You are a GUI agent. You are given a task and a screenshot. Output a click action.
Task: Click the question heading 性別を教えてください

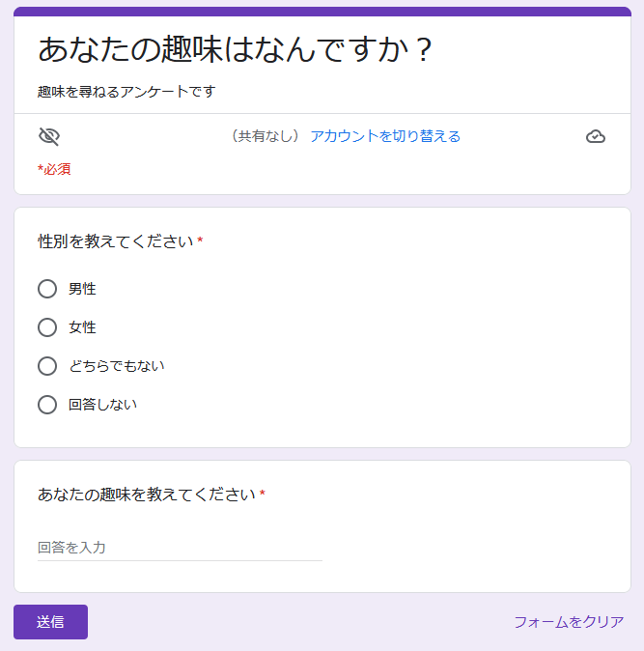[116, 241]
